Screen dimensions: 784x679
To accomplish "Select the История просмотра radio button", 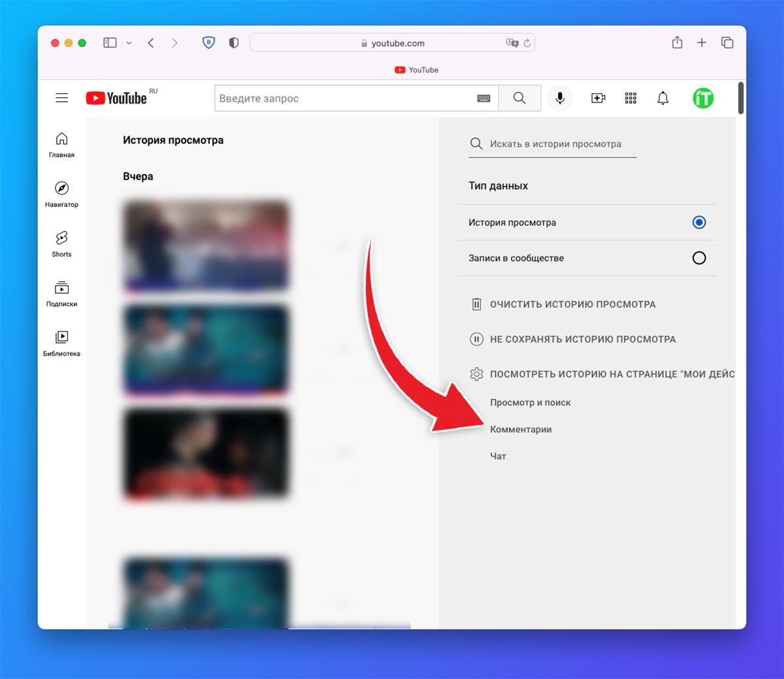I will 698,223.
